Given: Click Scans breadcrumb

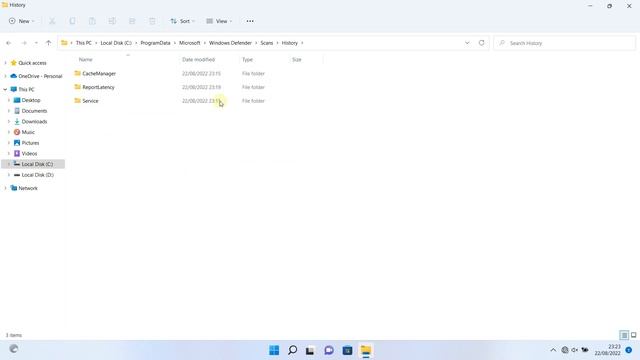Looking at the screenshot, I should [267, 43].
